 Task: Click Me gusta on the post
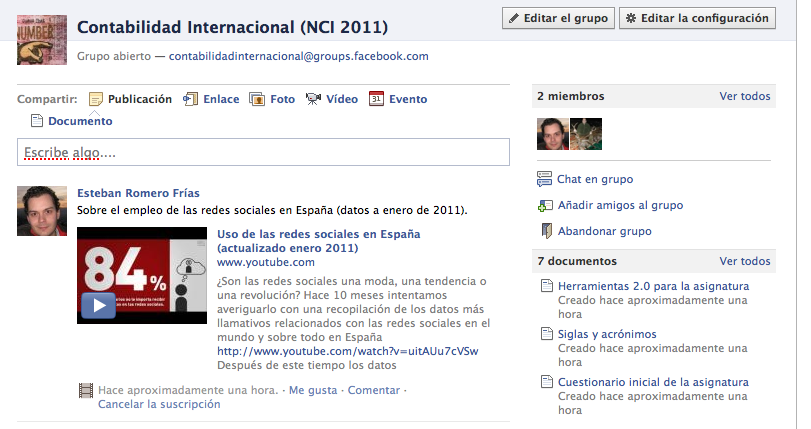click(x=313, y=390)
